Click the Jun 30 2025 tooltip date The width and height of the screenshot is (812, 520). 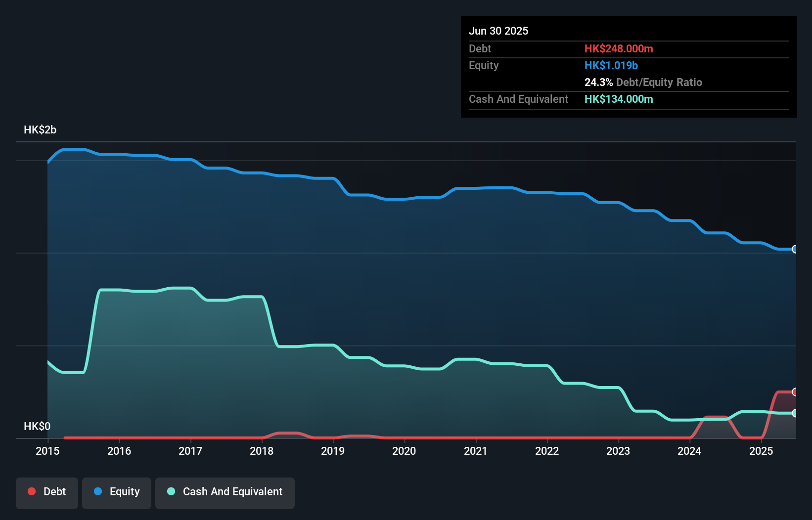pyautogui.click(x=498, y=31)
